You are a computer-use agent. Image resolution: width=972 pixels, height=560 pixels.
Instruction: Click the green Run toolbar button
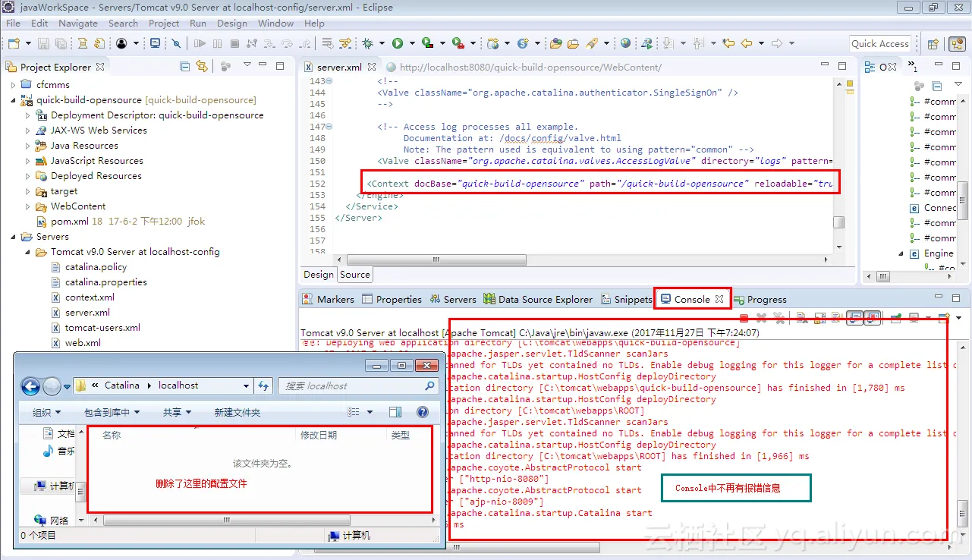398,43
